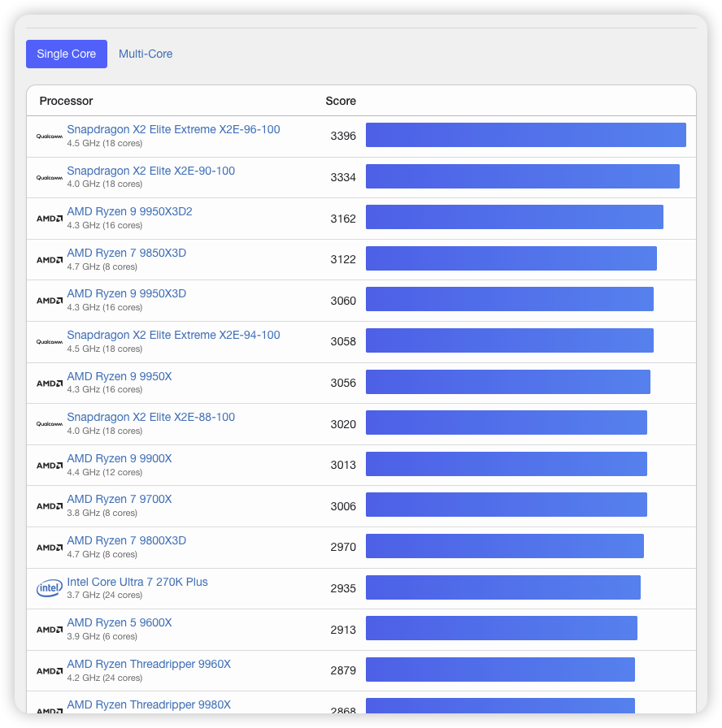Select the score value 3396
The width and height of the screenshot is (722, 728).
click(x=343, y=136)
